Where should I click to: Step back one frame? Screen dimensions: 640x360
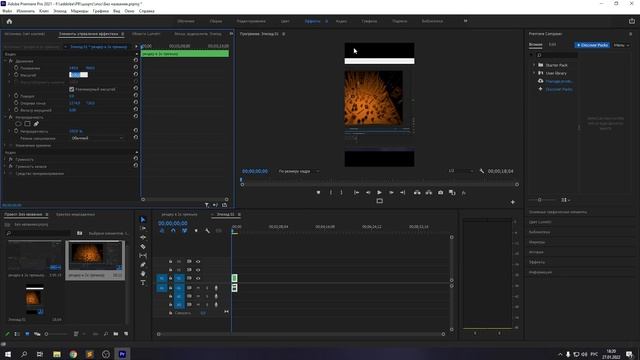368,192
